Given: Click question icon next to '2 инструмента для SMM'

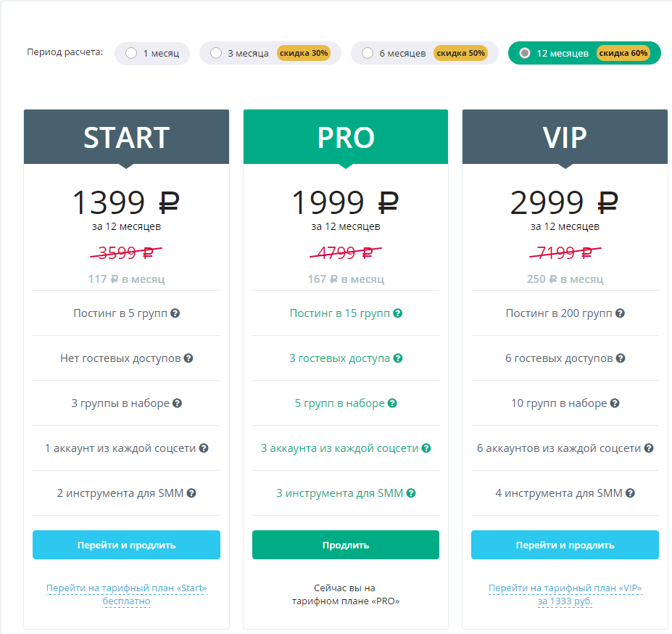Looking at the screenshot, I should (191, 493).
